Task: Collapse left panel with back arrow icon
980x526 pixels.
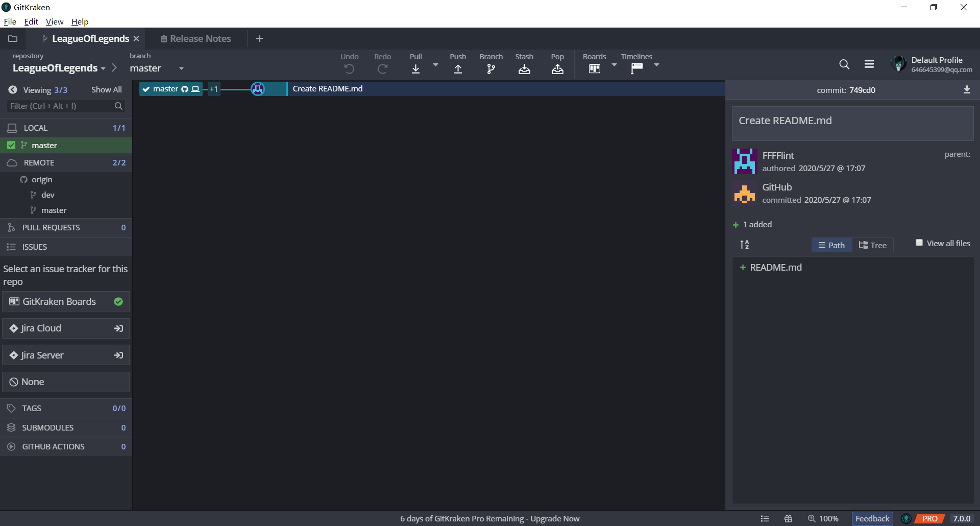Action: [x=13, y=90]
